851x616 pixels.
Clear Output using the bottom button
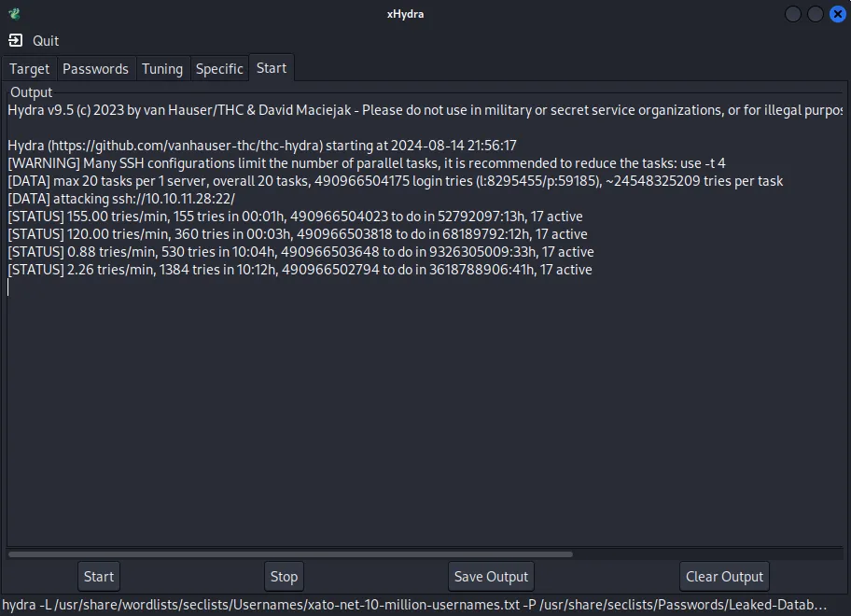[724, 577]
